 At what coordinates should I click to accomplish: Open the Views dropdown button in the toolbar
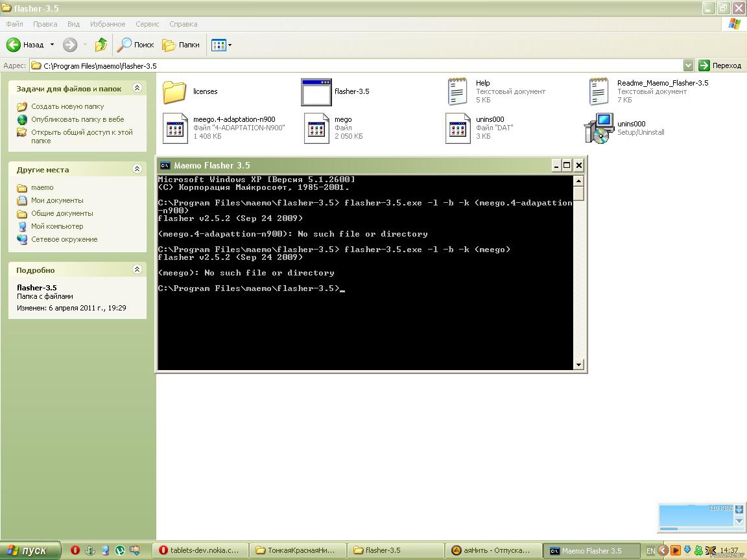tap(221, 45)
